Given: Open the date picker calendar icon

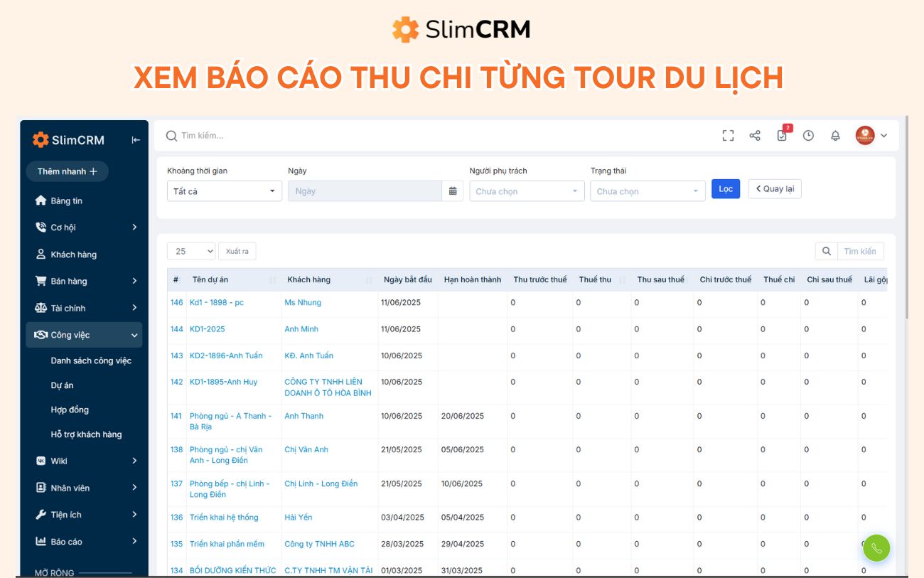Looking at the screenshot, I should click(453, 191).
